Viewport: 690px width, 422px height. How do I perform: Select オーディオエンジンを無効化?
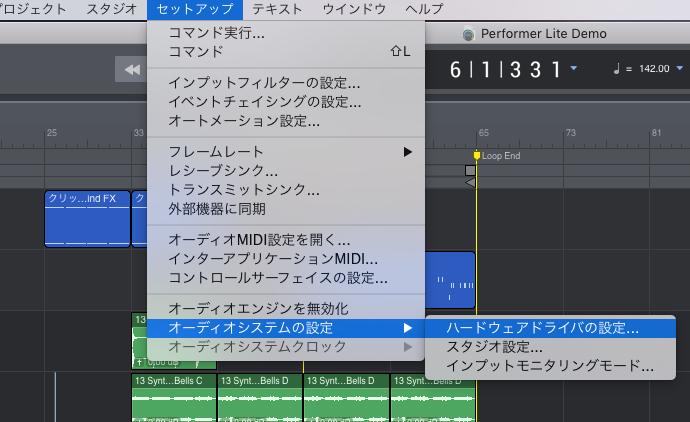286,309
